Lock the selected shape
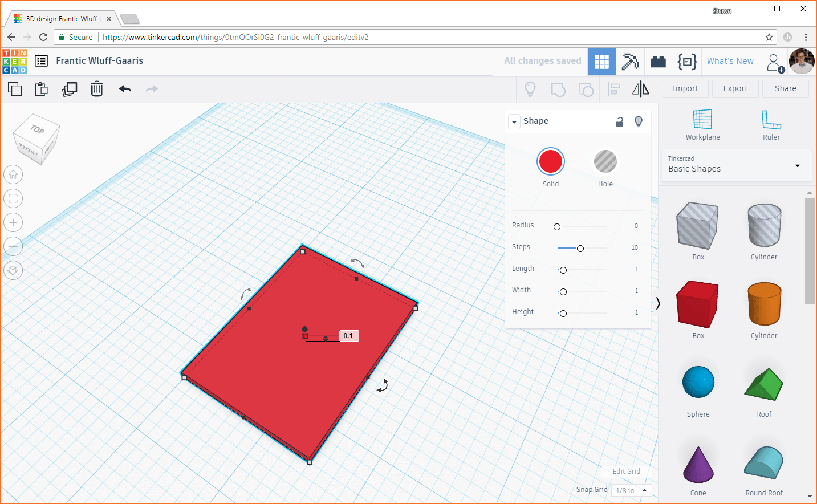This screenshot has height=504, width=817. 619,121
